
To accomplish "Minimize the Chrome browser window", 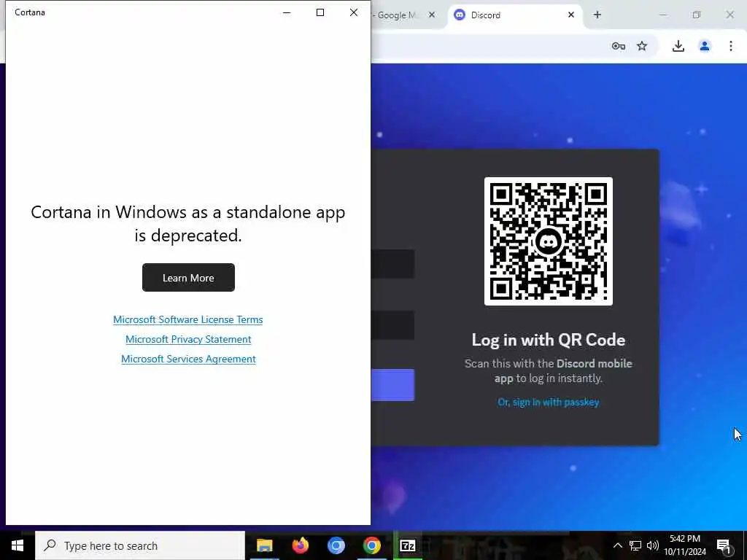I will [663, 15].
